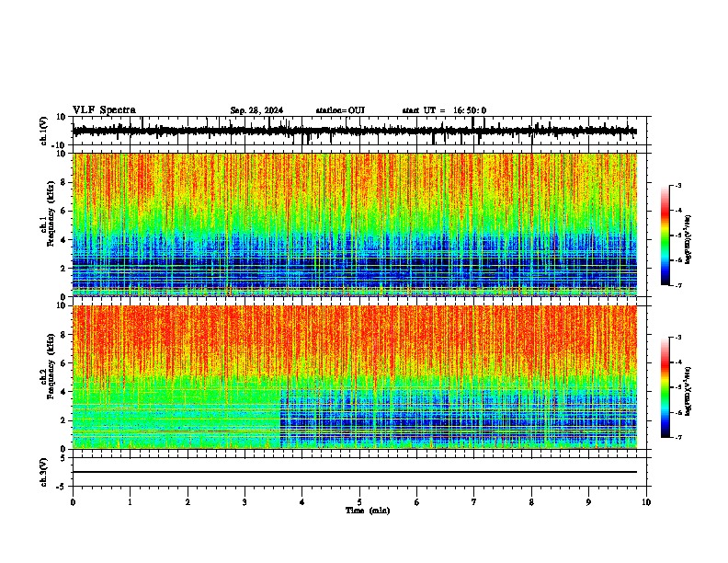The height and width of the screenshot is (563, 728).
Task: Click the "-3" label on ch.1 color bar
Action: (x=678, y=185)
